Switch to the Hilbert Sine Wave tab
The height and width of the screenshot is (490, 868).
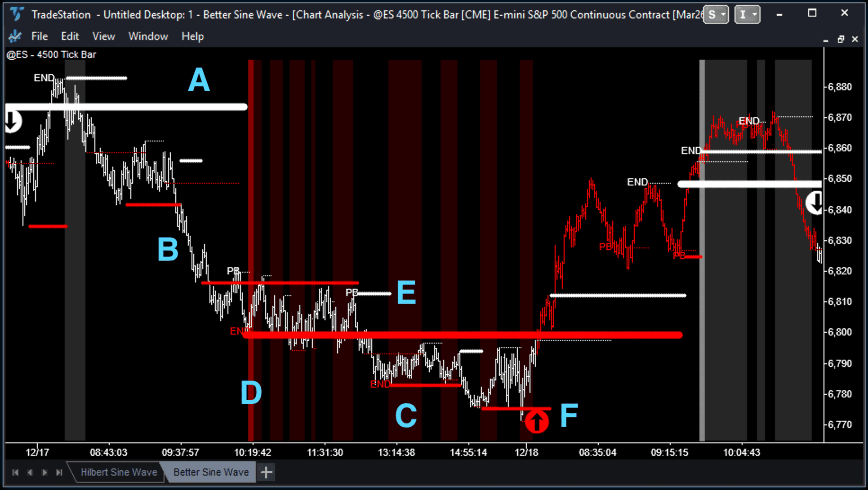118,472
